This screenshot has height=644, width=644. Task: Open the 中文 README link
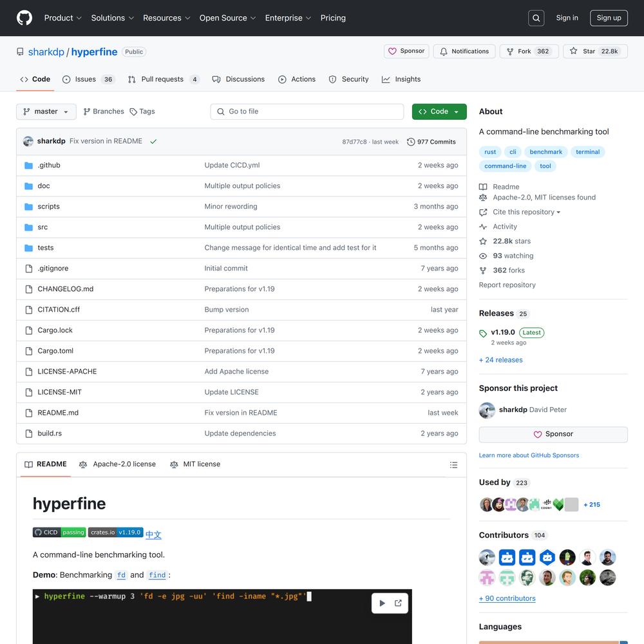click(154, 535)
